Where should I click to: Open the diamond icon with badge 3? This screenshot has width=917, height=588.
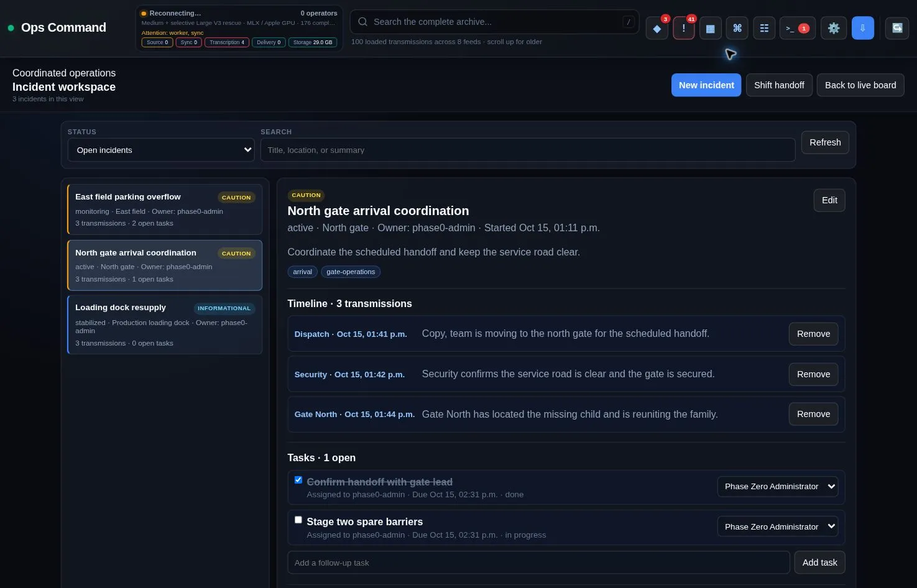point(657,28)
